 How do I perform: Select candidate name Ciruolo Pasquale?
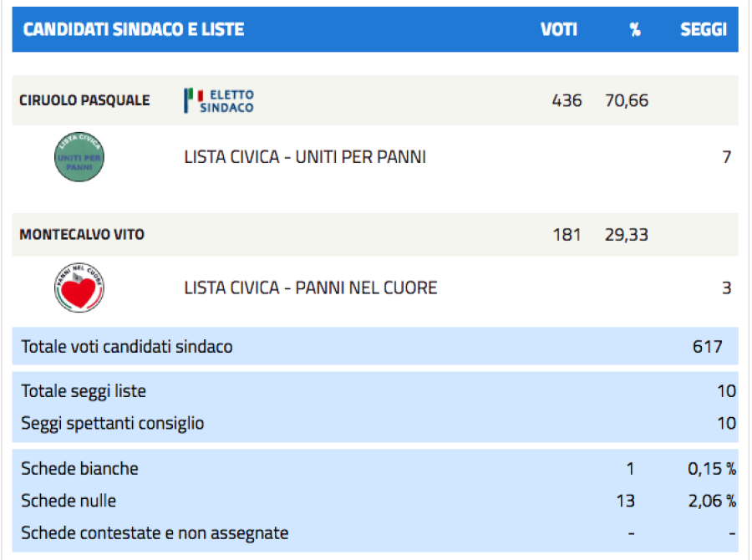[x=84, y=100]
